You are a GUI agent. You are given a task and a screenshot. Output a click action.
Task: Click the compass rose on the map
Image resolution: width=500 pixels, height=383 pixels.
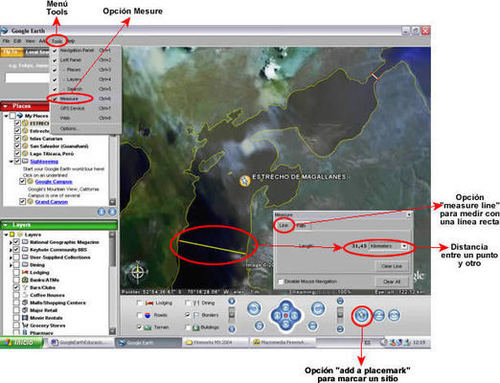138,271
